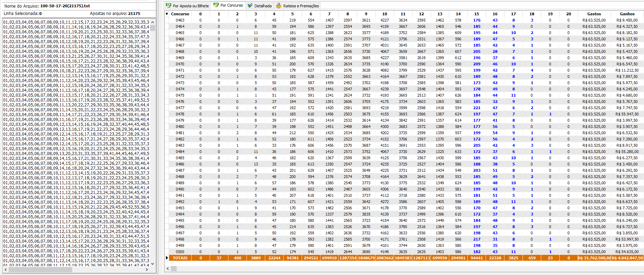Sort by the Gastos column header

pyautogui.click(x=594, y=14)
